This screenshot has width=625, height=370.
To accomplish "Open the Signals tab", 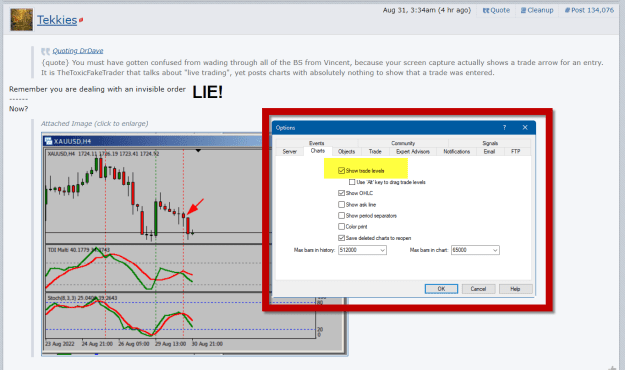I will coord(490,143).
